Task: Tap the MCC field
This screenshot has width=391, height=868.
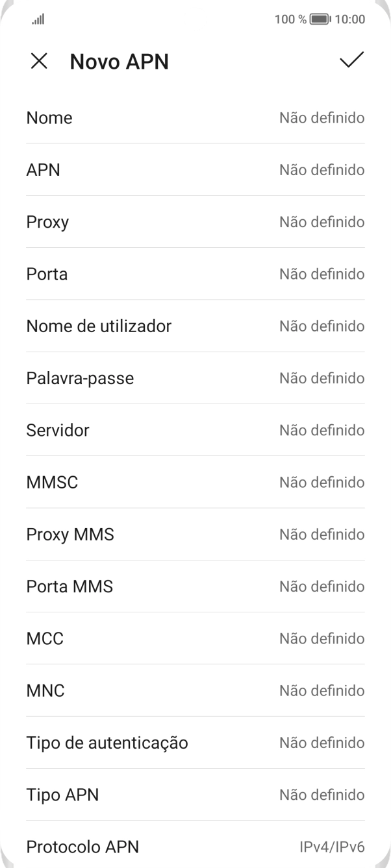Action: pos(195,638)
